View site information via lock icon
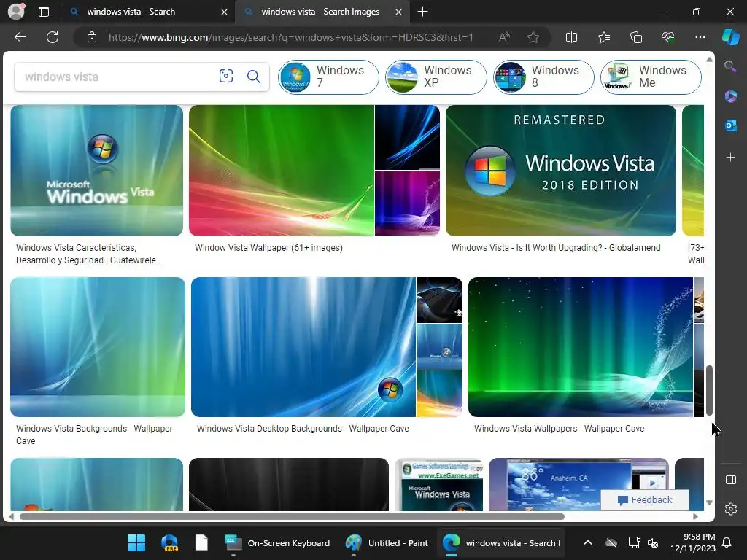Image resolution: width=747 pixels, height=560 pixels. [x=92, y=37]
